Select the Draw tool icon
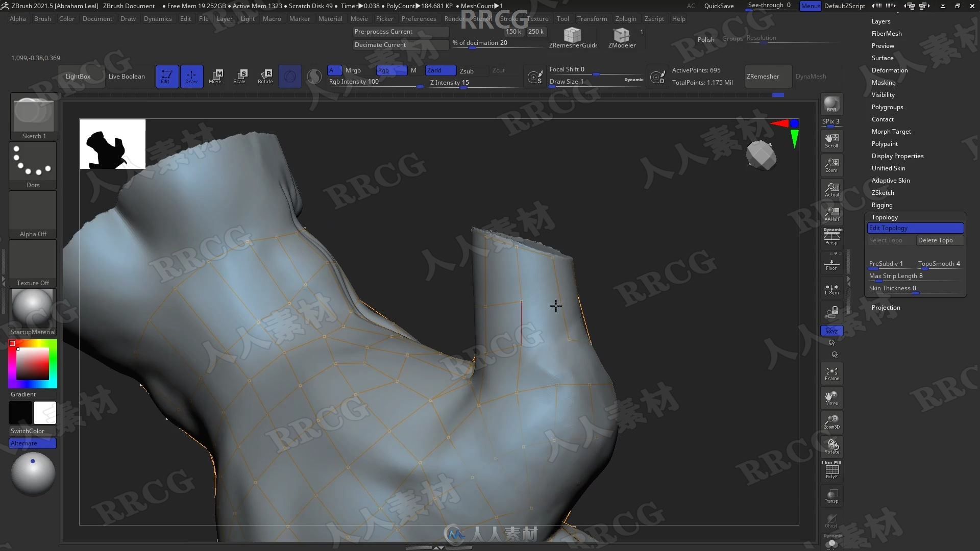Viewport: 980px width, 551px height. click(x=191, y=76)
